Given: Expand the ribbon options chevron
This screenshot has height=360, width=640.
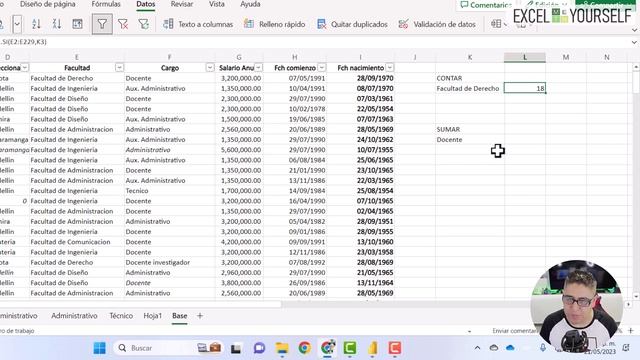Looking at the screenshot, I should coord(634,30).
